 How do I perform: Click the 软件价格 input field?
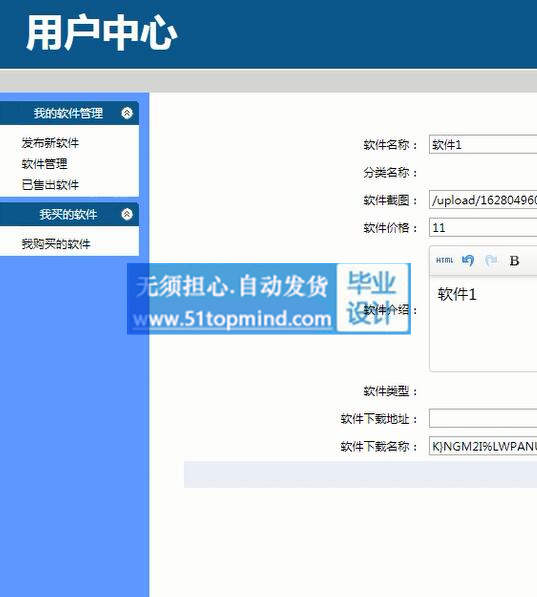pos(483,227)
